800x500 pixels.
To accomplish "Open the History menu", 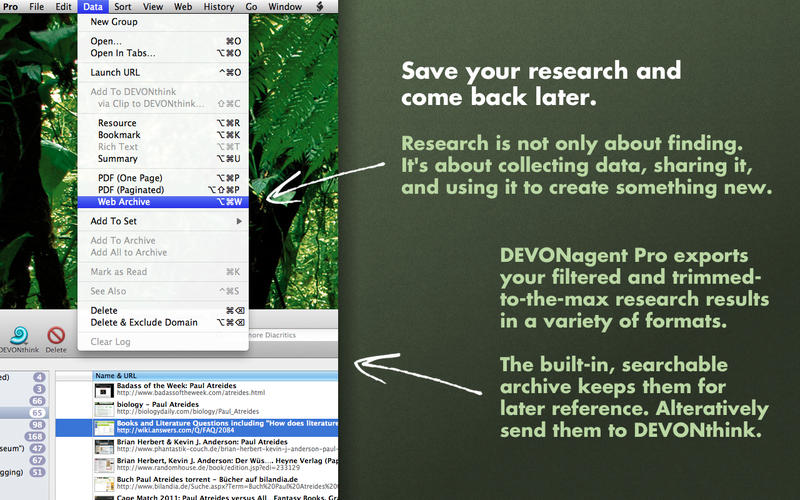I will point(218,6).
